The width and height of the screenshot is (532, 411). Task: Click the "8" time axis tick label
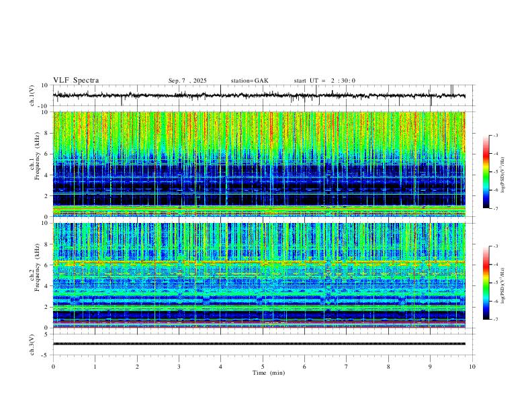click(x=388, y=367)
